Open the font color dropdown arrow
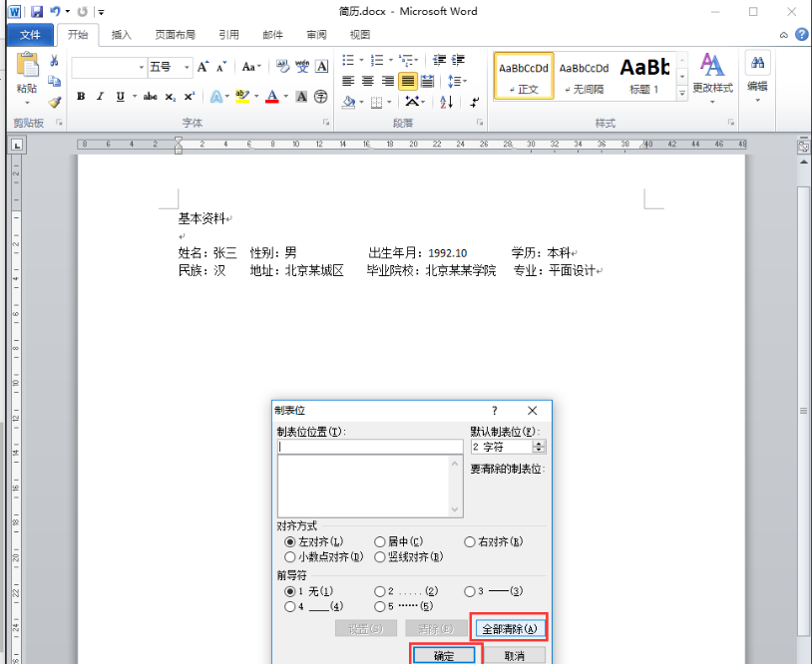Viewport: 812px width, 664px height. [x=285, y=97]
